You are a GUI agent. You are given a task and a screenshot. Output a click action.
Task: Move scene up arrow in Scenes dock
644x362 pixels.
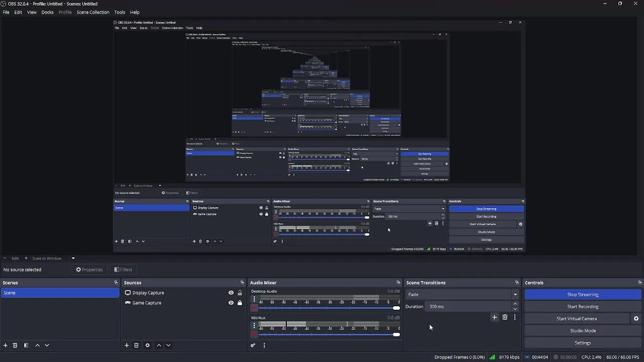pyautogui.click(x=37, y=345)
